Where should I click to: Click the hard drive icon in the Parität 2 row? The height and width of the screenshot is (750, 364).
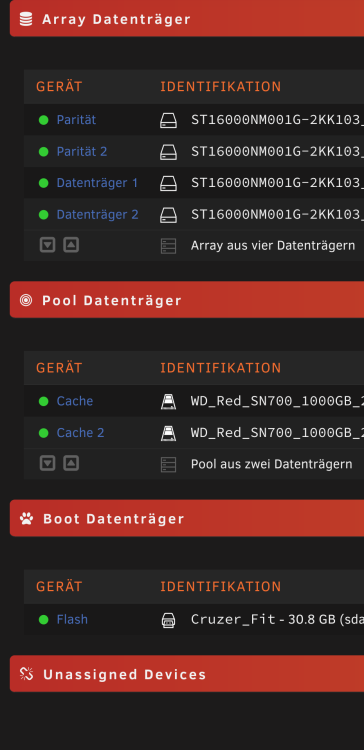[x=168, y=152]
